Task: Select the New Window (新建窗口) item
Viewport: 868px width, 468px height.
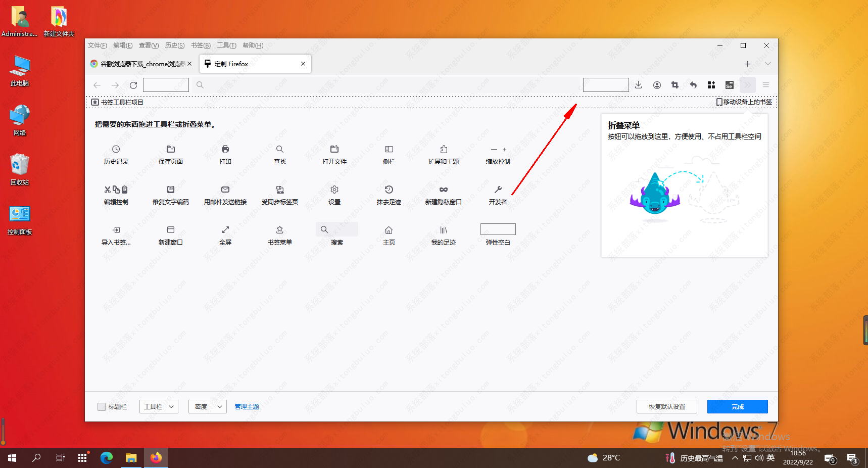Action: (x=171, y=236)
